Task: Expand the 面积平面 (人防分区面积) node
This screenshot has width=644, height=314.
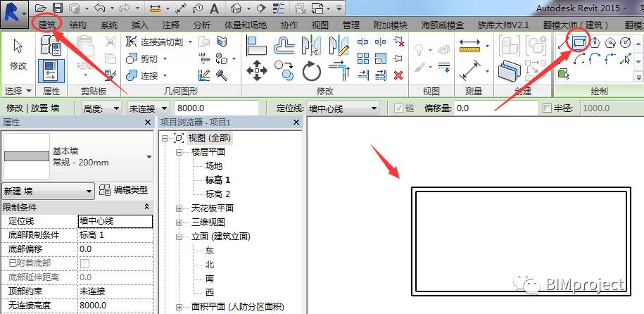Action: pos(179,307)
